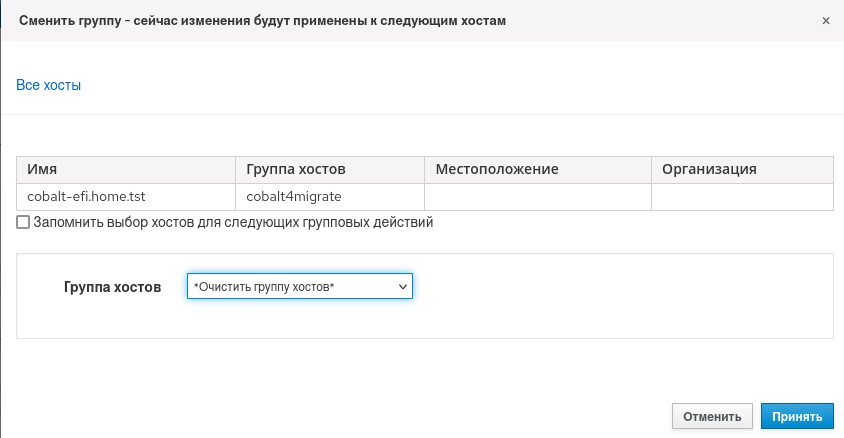
Task: Click the Сменить группу dialog title
Action: coord(262,20)
